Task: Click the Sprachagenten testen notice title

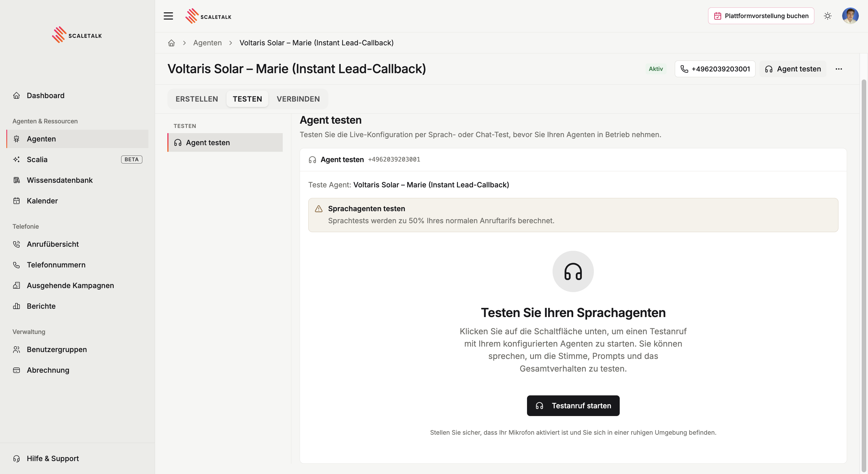Action: click(x=366, y=209)
